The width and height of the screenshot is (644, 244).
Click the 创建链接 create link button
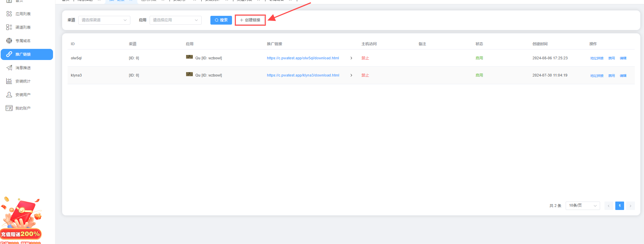point(250,20)
